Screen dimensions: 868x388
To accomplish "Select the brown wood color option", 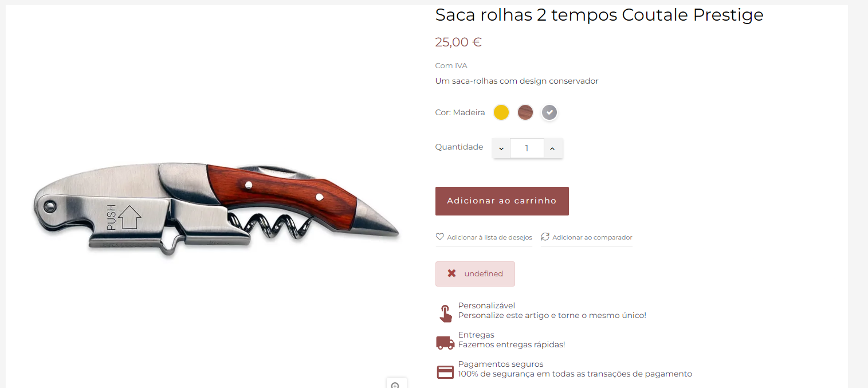I will [525, 112].
